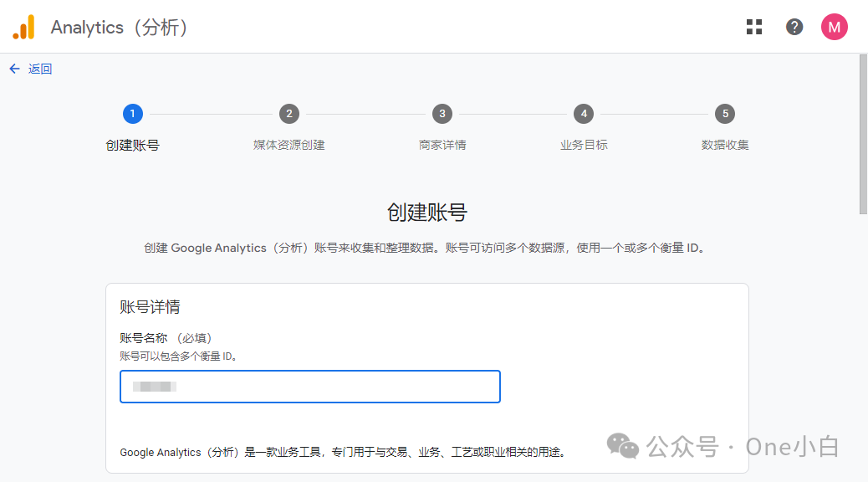868x482 pixels.
Task: Select step 5 circle 数据收集
Action: [x=725, y=114]
